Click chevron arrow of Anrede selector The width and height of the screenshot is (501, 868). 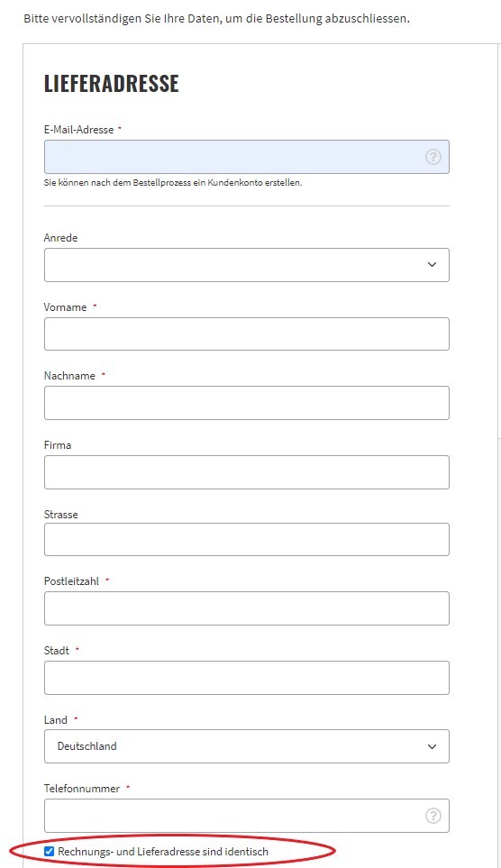[x=432, y=265]
